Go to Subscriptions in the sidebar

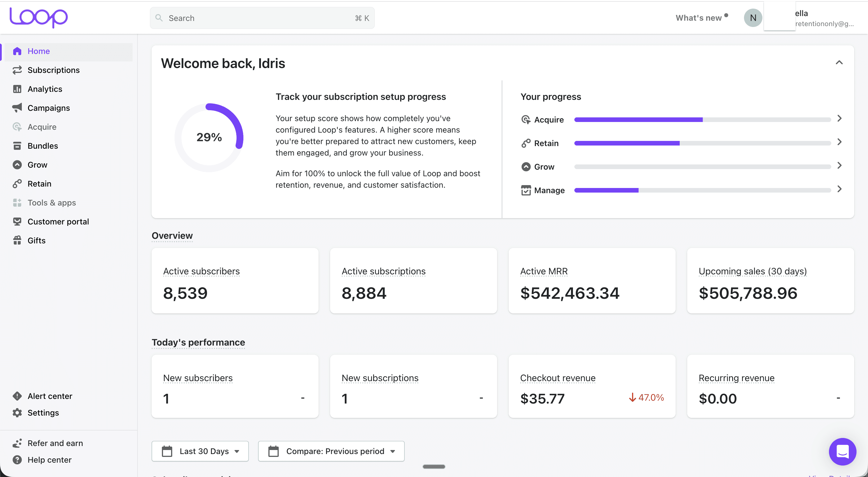[53, 70]
